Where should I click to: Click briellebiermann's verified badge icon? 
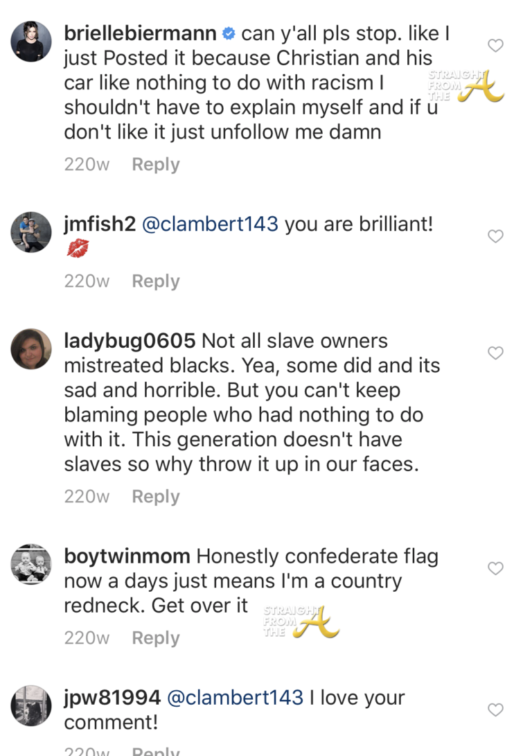point(229,33)
